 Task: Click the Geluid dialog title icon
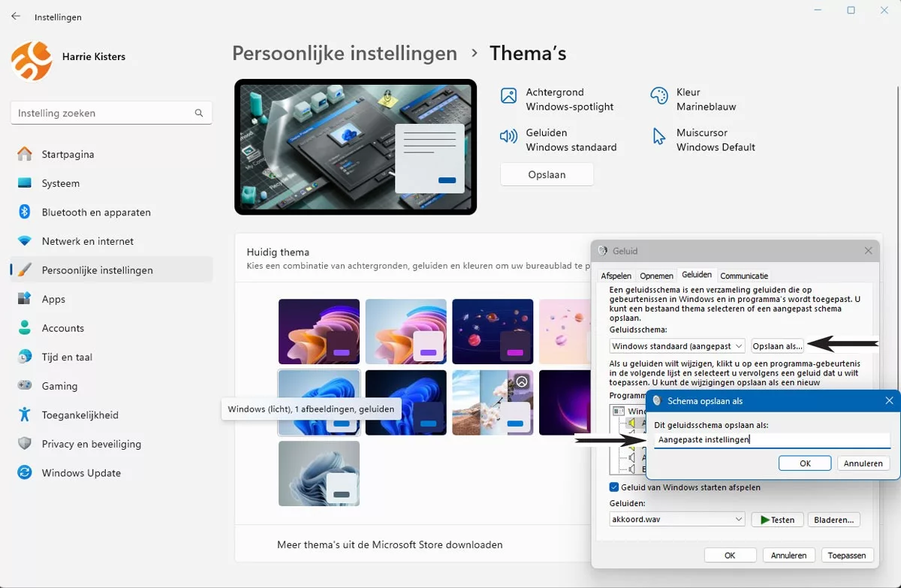[x=603, y=251]
